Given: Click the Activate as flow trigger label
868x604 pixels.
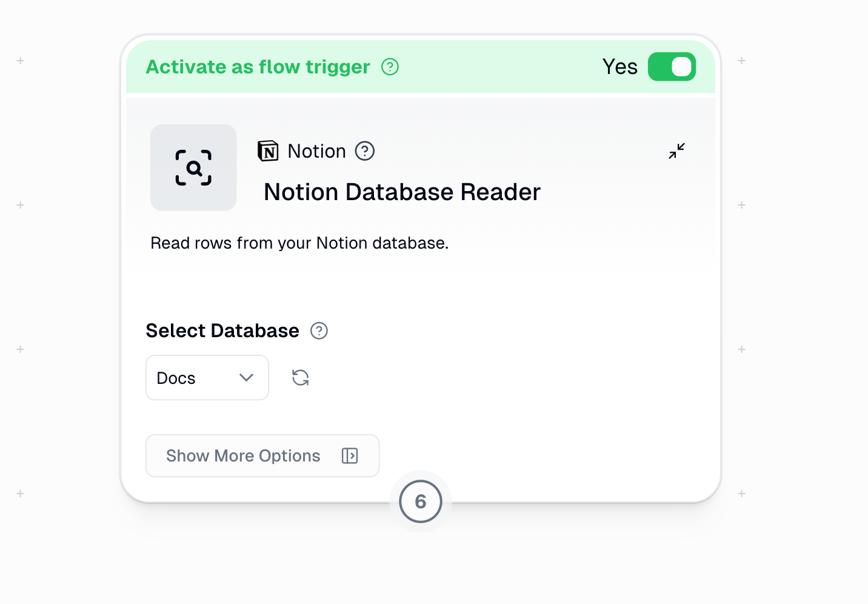Looking at the screenshot, I should tap(258, 67).
